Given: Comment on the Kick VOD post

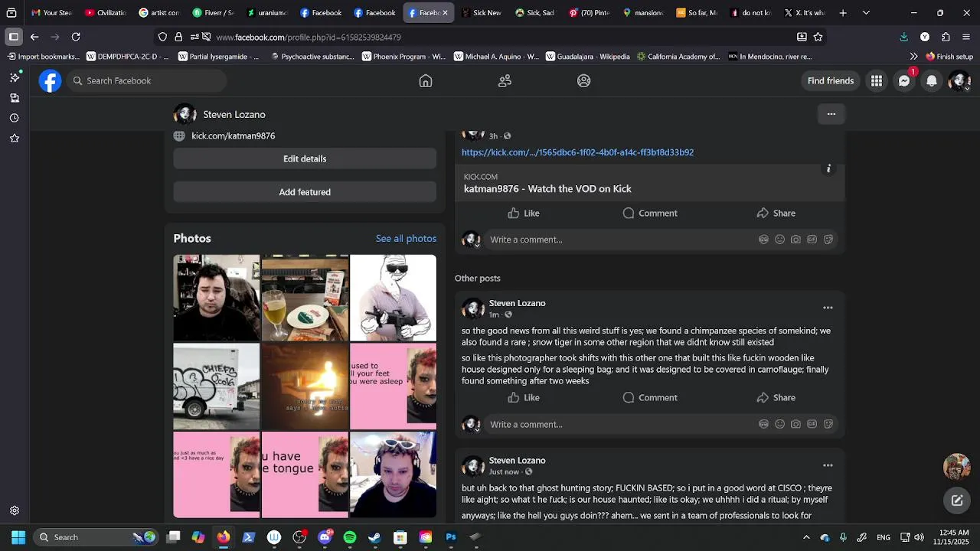Looking at the screenshot, I should (x=650, y=213).
